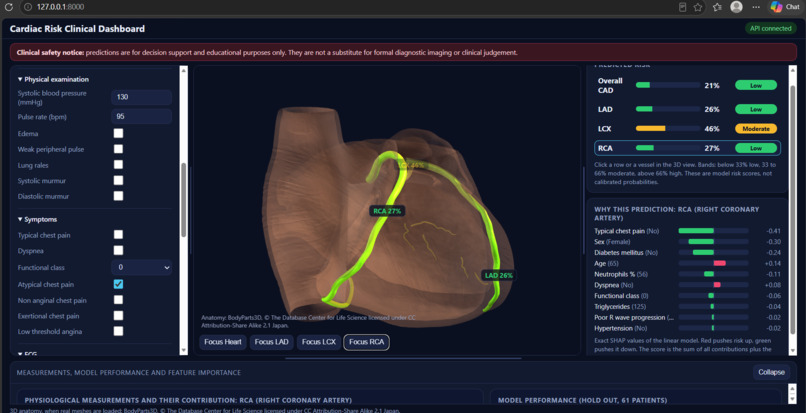Click the Focus Heart button
The image size is (806, 413).
click(223, 342)
